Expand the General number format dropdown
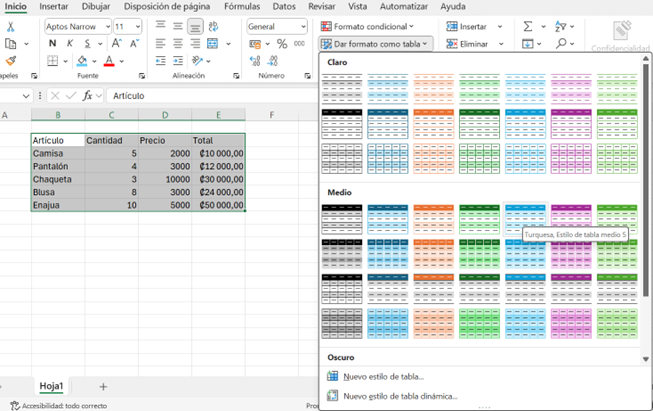Image resolution: width=653 pixels, height=411 pixels. (276, 27)
